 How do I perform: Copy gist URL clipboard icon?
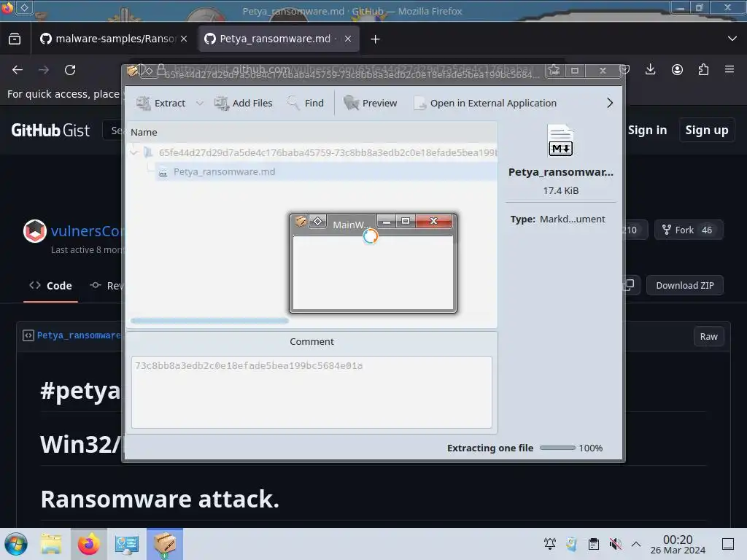(629, 285)
